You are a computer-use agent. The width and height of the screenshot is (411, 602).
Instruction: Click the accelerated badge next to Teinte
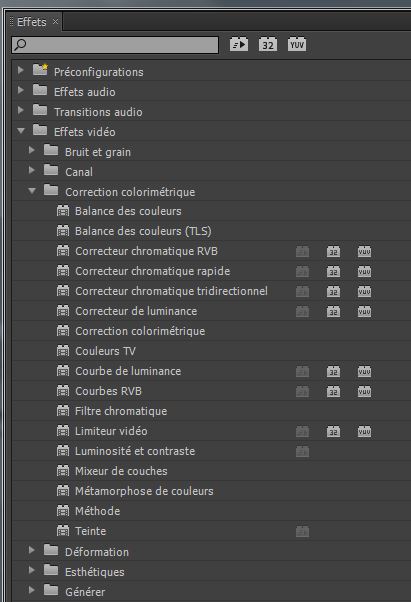pos(302,531)
